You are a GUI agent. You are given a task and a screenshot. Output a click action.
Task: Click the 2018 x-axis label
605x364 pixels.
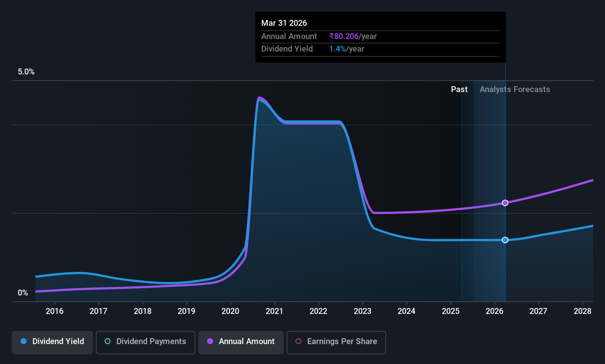tap(143, 311)
